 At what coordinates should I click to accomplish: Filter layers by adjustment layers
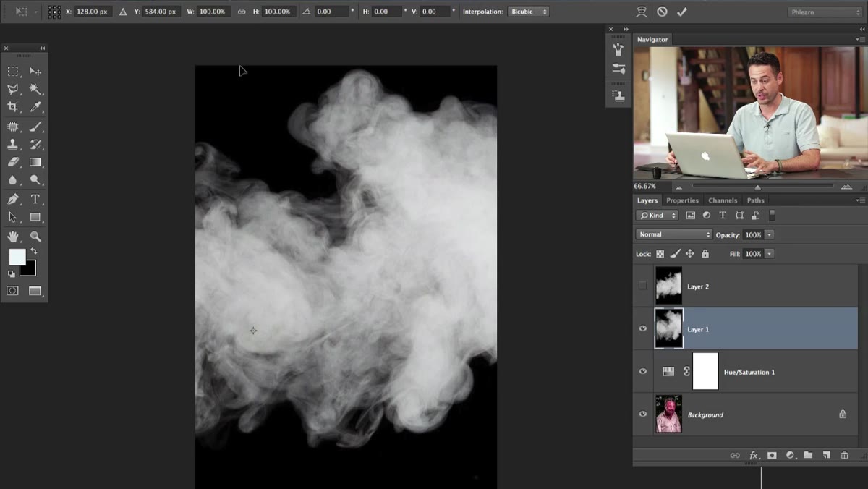707,216
